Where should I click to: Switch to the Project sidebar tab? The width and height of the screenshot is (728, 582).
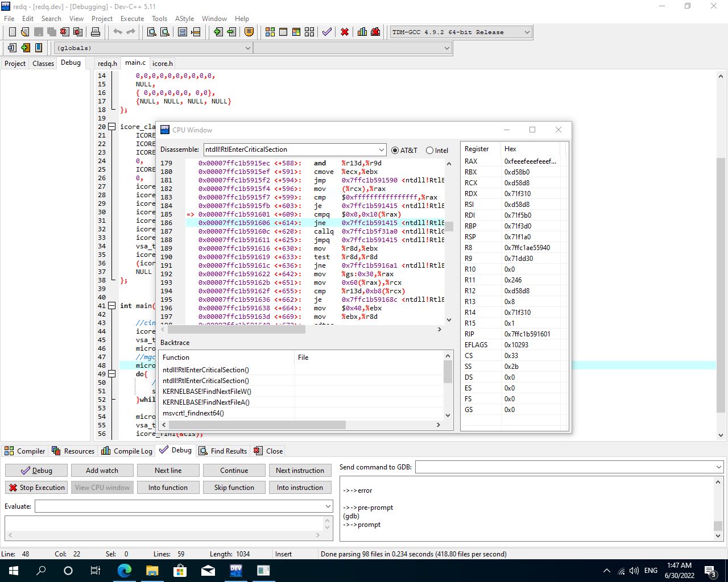(x=15, y=63)
